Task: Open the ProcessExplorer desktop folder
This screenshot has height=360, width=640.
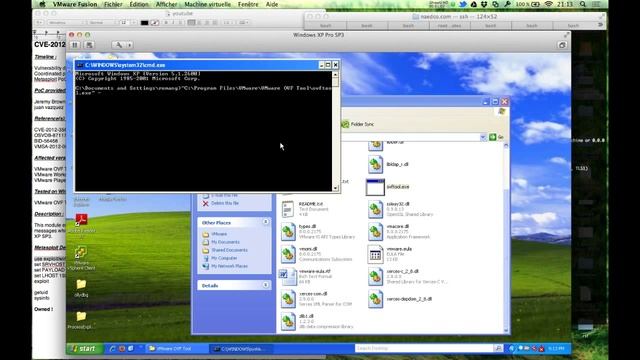Action: point(81,320)
